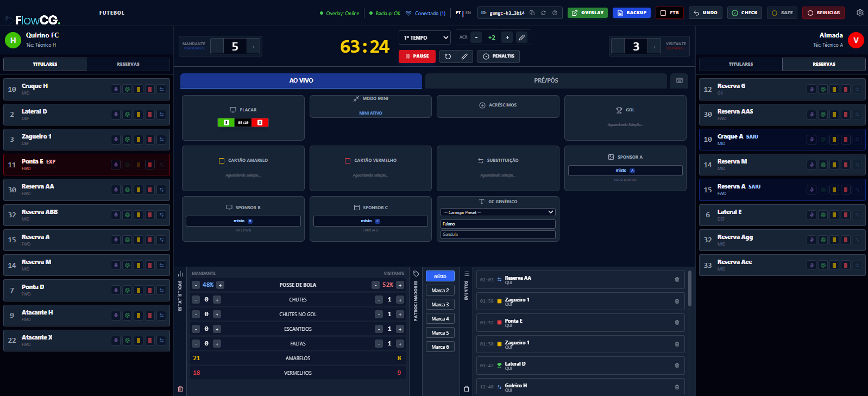Select the Marca 5 sponsor
Viewport: 868px width, 396px height.
click(440, 333)
